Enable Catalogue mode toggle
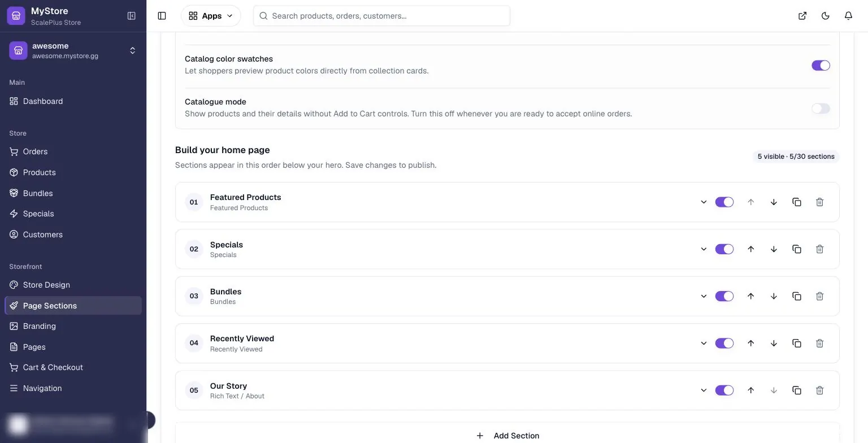 (821, 108)
